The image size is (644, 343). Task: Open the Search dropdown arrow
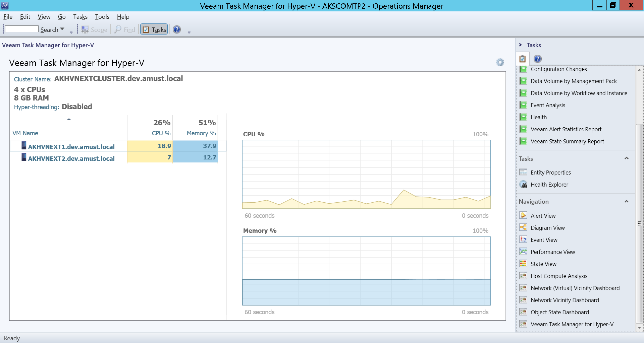point(62,29)
